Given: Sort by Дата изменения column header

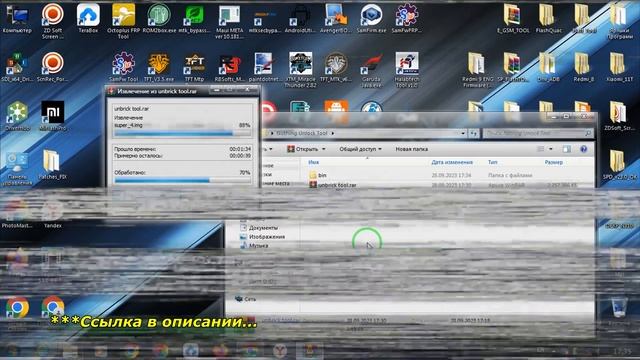Looking at the screenshot, I should coord(452,162).
